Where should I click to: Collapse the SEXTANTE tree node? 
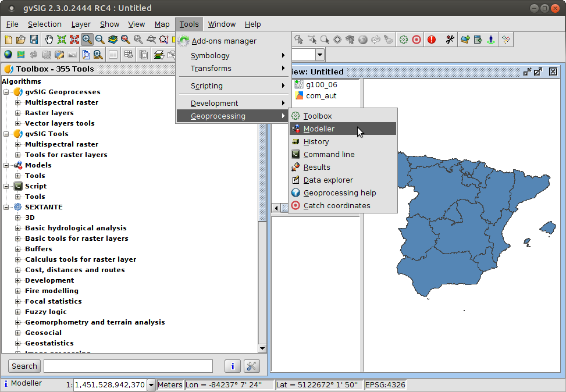(6, 207)
